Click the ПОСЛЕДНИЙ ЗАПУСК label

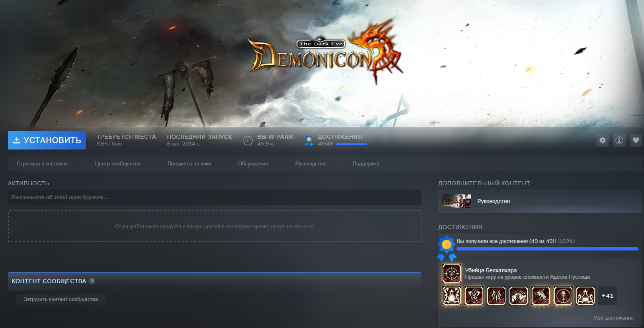[199, 137]
